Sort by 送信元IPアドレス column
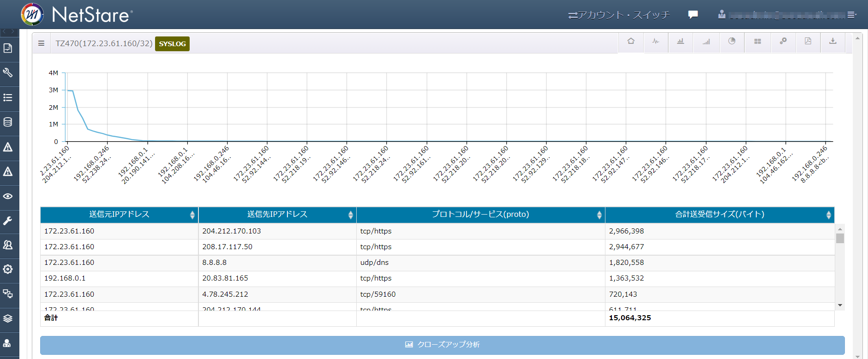 click(x=192, y=215)
